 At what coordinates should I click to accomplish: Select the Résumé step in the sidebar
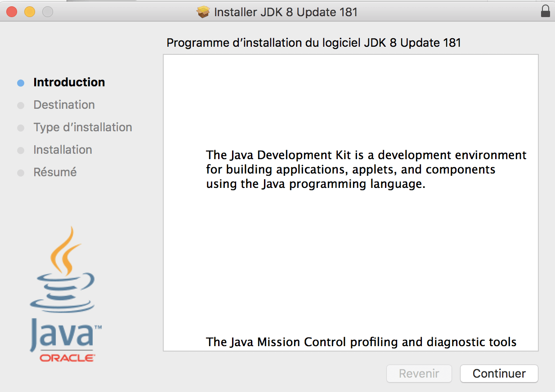pos(55,172)
